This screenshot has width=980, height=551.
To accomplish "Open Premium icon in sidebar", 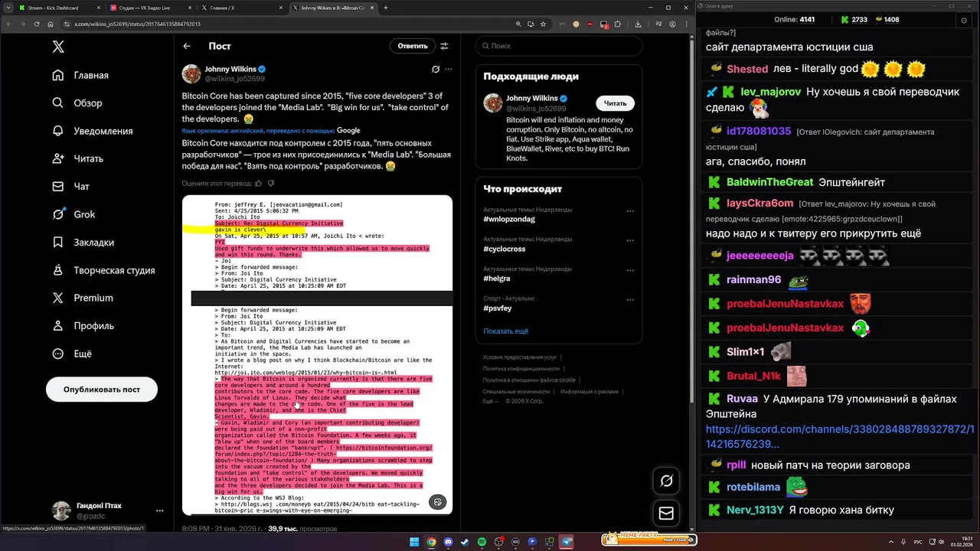I will [58, 298].
